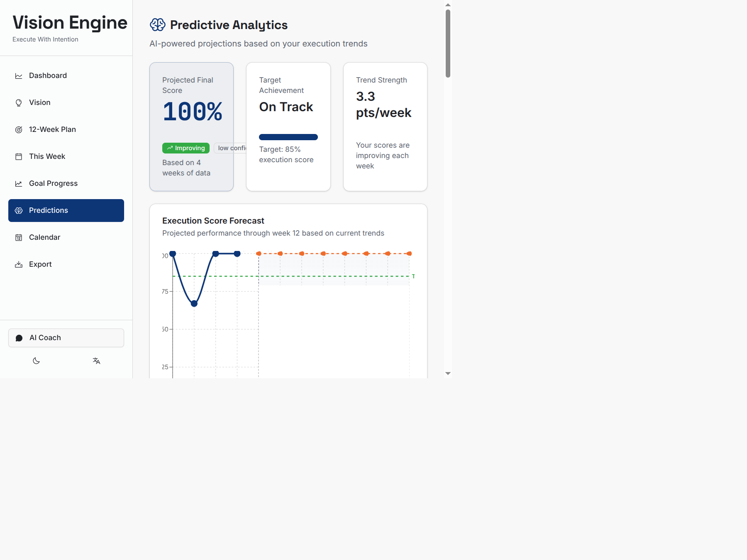The height and width of the screenshot is (560, 747).
Task: Click the scrollbar down arrow
Action: point(448,373)
